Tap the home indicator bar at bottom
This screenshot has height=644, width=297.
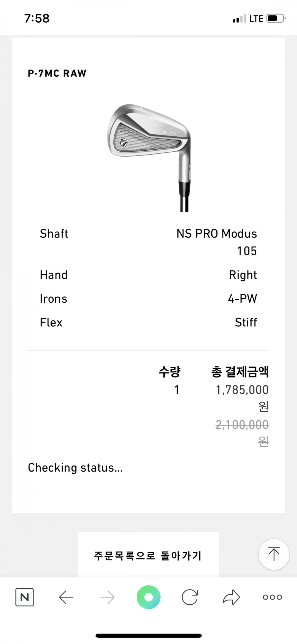148,635
